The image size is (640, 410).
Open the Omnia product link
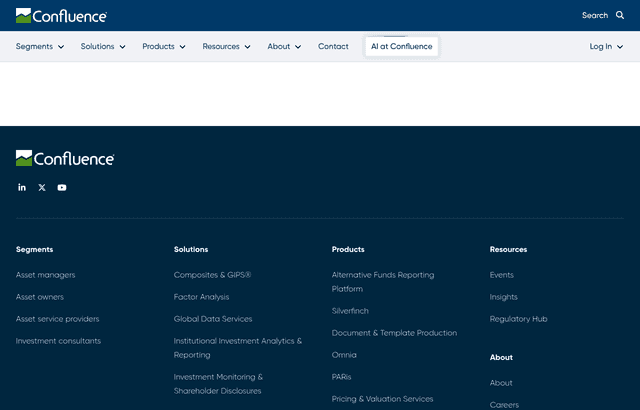coord(344,355)
